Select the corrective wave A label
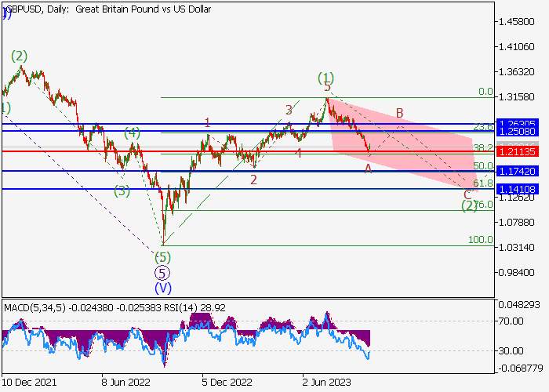The image size is (549, 392). 368,169
